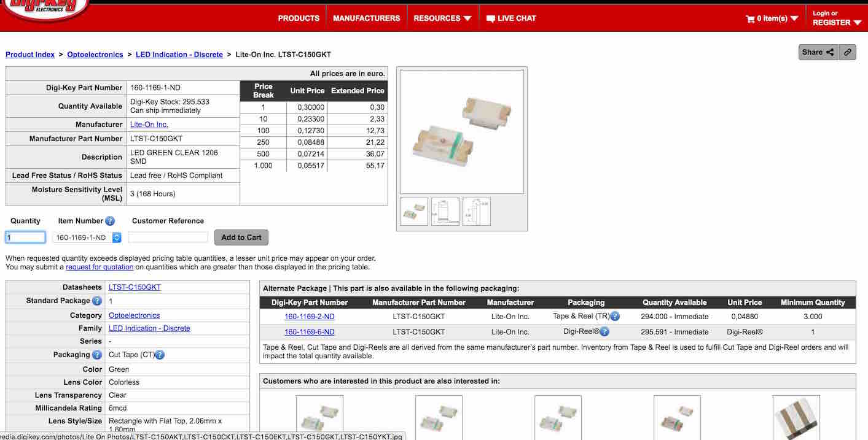The image size is (868, 440).
Task: Click the Customer Reference text field
Action: (168, 237)
